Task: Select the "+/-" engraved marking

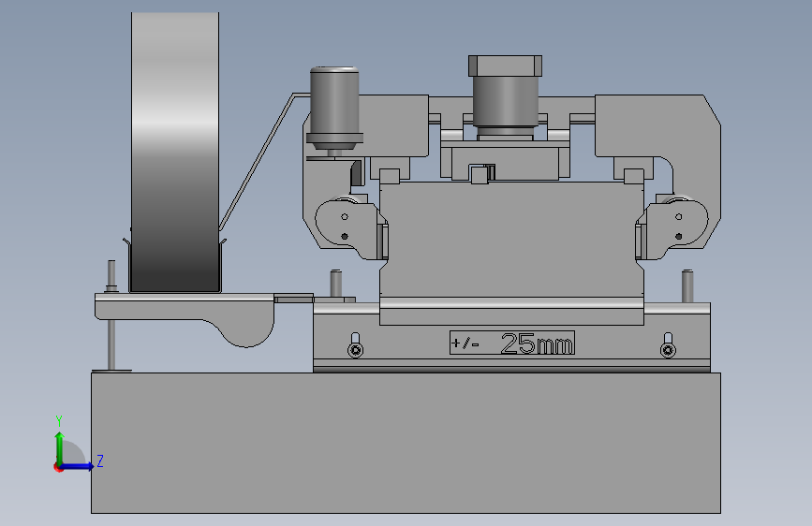Action: tap(465, 343)
